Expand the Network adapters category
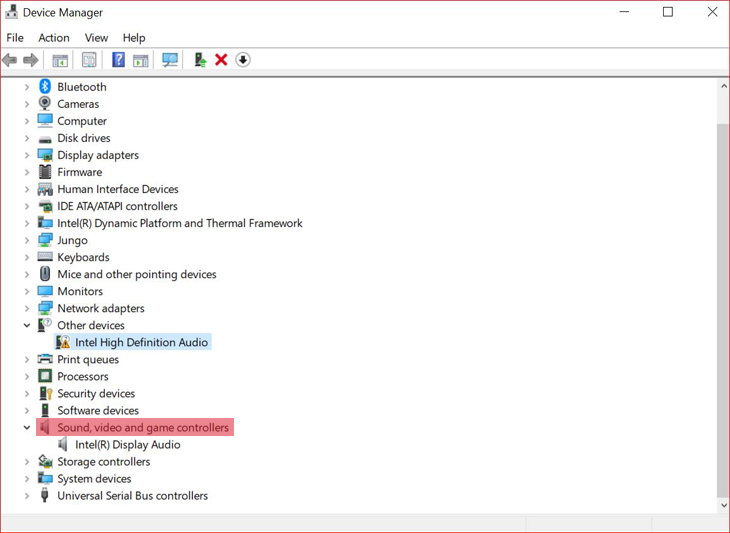Image resolution: width=730 pixels, height=533 pixels. (27, 308)
